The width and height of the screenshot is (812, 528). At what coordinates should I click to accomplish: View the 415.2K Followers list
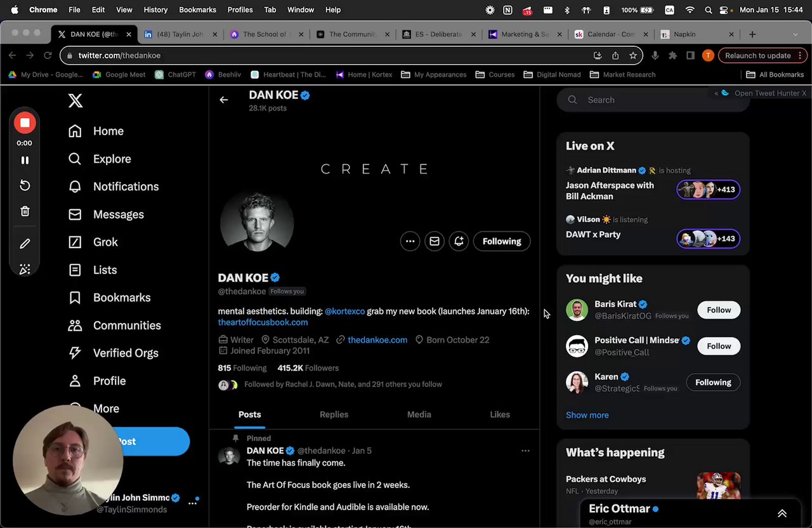tap(308, 368)
